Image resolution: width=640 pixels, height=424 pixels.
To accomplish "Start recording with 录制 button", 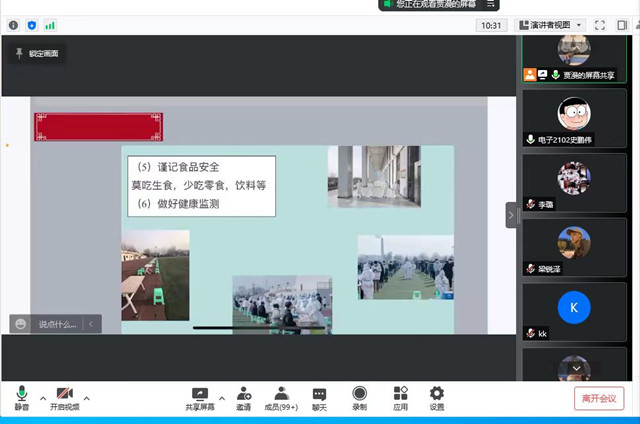I will point(359,399).
